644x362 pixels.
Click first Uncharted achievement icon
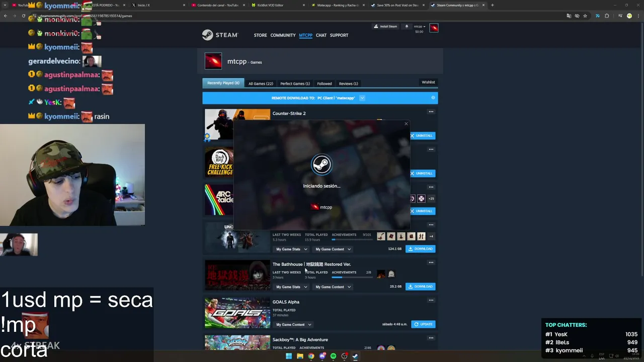(381, 236)
